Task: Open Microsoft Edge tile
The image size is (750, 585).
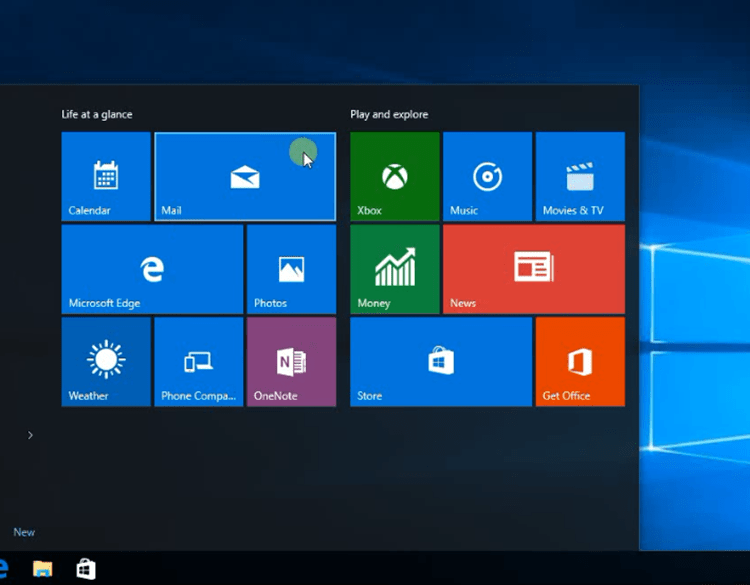Action: 152,269
